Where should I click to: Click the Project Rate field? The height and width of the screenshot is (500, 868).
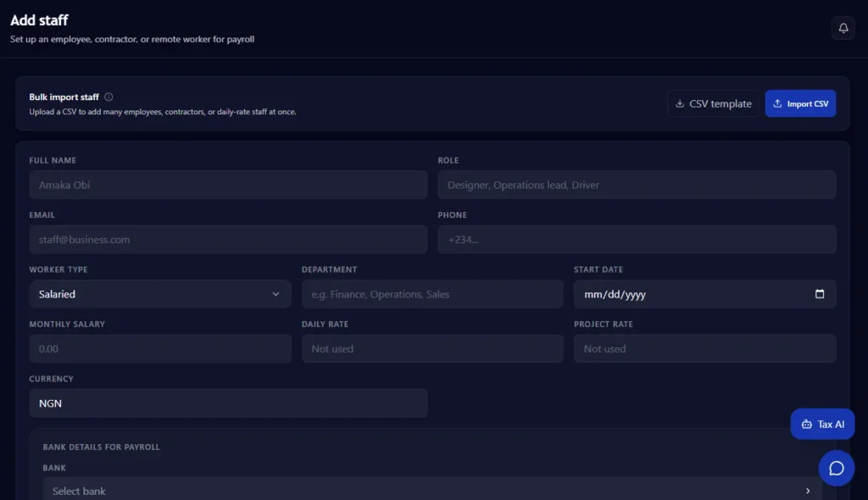click(704, 349)
